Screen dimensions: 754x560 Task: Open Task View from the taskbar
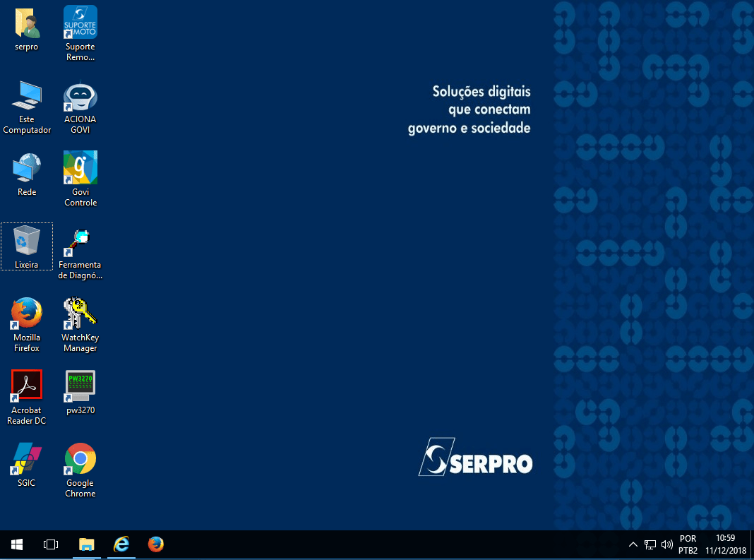pyautogui.click(x=51, y=544)
